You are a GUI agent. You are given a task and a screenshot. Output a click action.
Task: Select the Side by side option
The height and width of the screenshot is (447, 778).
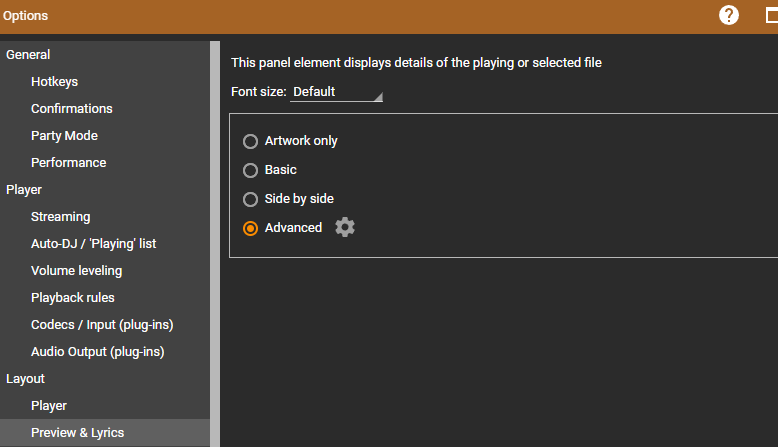[251, 199]
